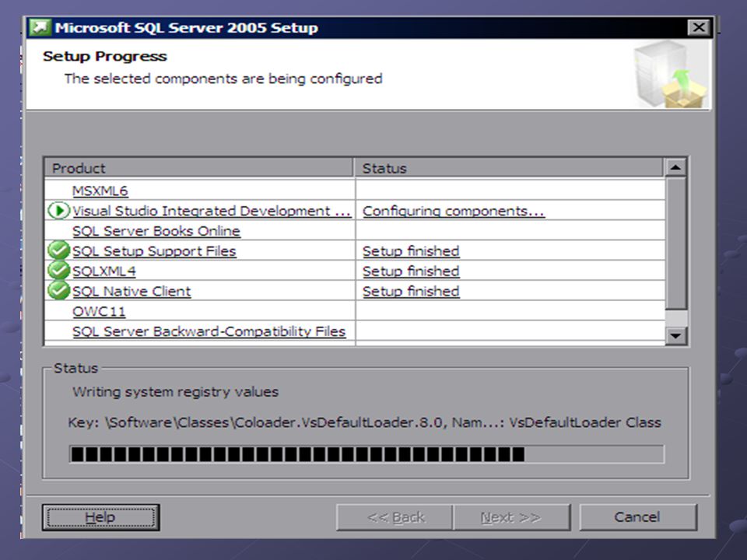Click green checkmark icon next to SQL Native Client
Viewport: 747px width, 560px height.
tap(58, 290)
